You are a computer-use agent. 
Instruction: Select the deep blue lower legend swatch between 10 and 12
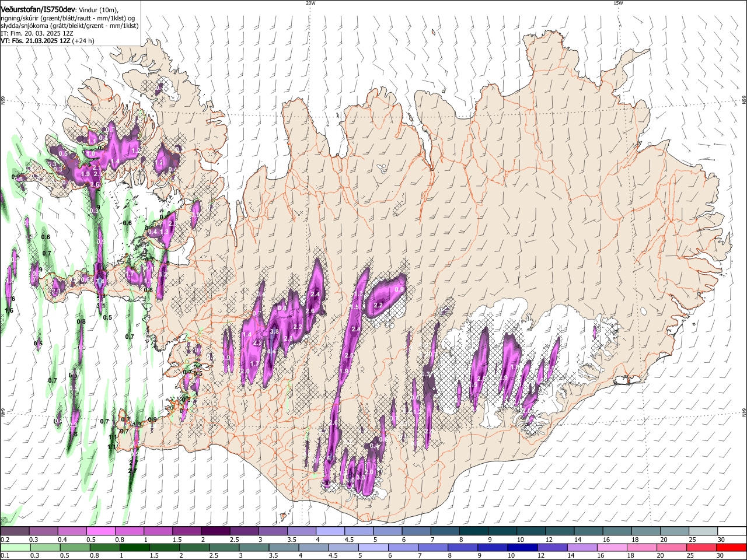pos(523,547)
